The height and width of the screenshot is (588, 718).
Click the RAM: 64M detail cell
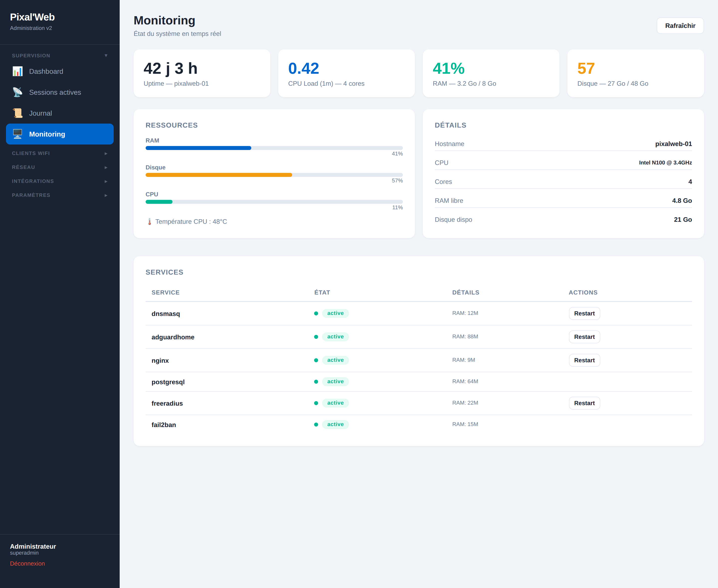(465, 381)
